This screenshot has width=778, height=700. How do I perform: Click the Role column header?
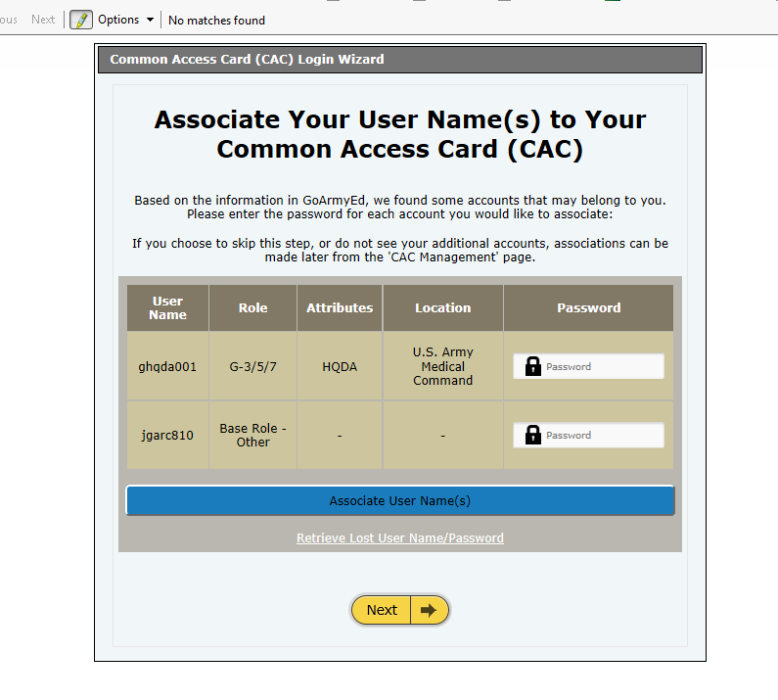[253, 307]
